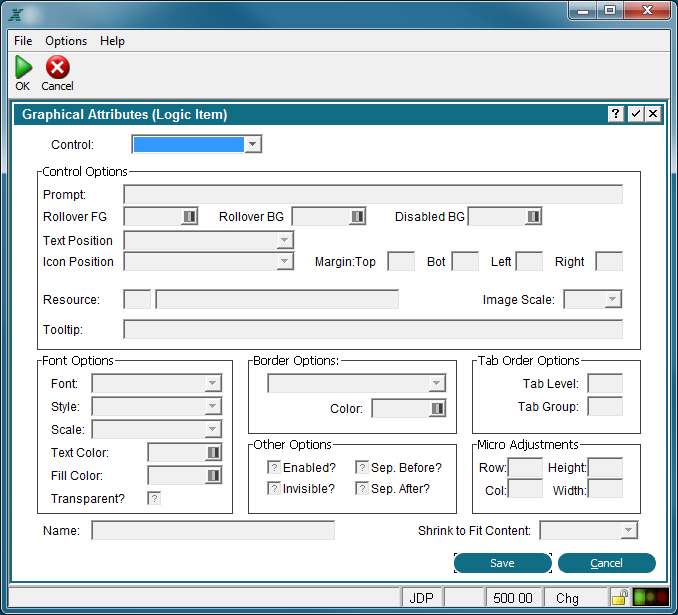Toggle the Transparent? checkbox
678x615 pixels.
[x=154, y=498]
